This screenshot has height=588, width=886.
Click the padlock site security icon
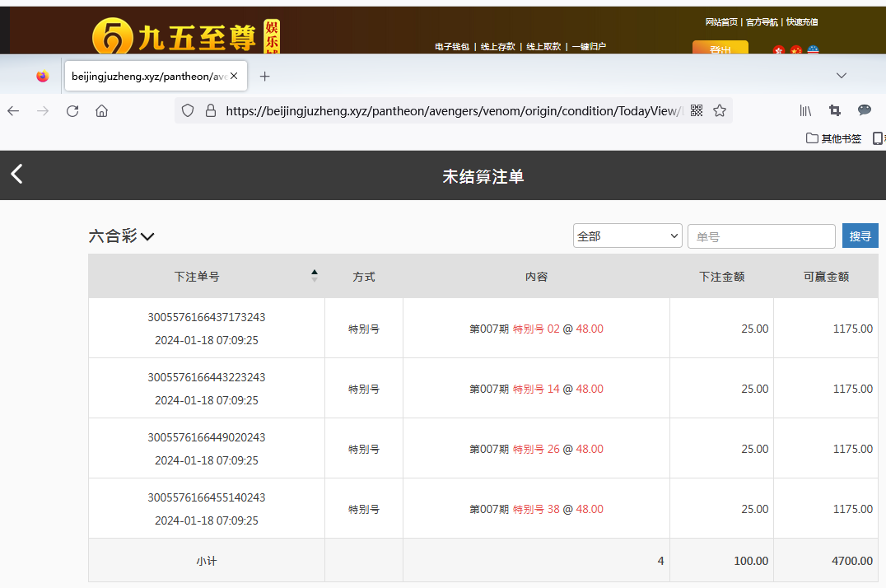[210, 111]
